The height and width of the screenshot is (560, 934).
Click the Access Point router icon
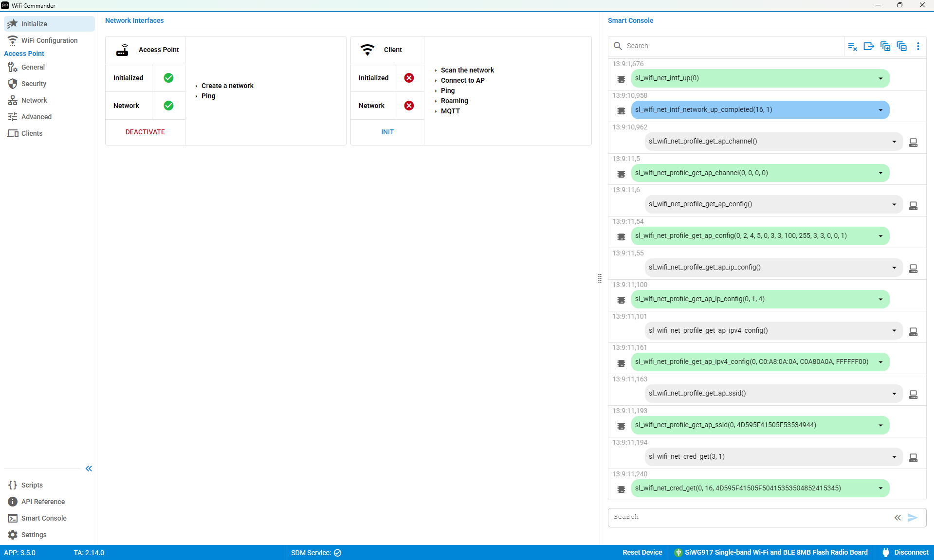click(123, 50)
